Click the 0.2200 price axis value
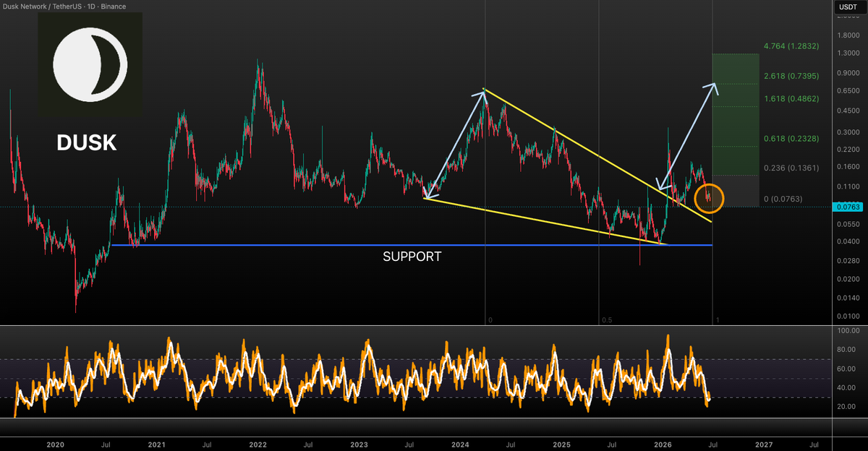The width and height of the screenshot is (868, 451). pos(848,150)
